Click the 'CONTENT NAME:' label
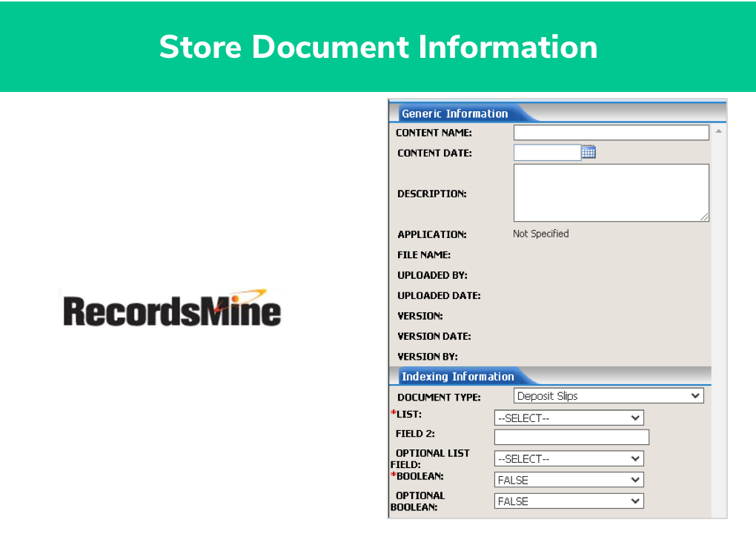 coord(434,133)
